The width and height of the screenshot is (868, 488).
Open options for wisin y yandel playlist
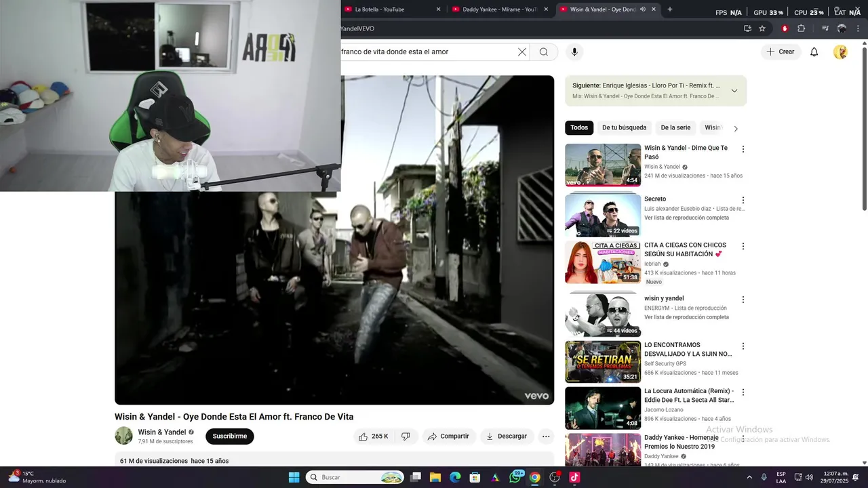pos(743,300)
